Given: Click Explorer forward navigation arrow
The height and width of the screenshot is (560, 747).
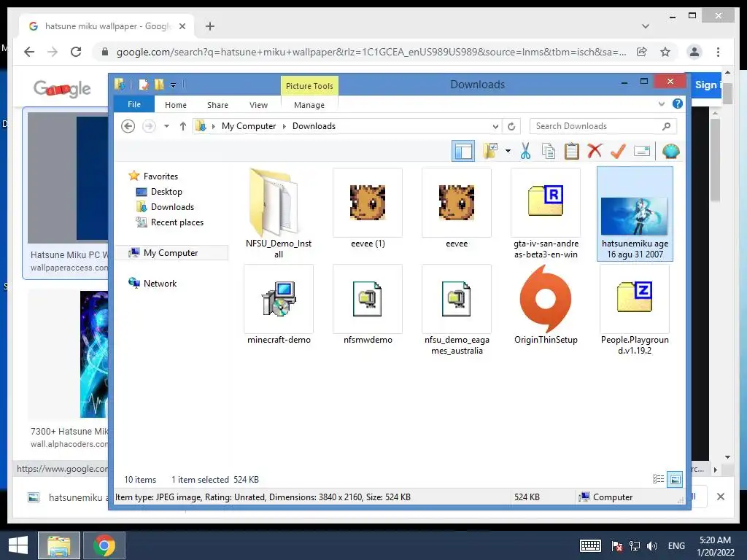Looking at the screenshot, I should click(149, 126).
